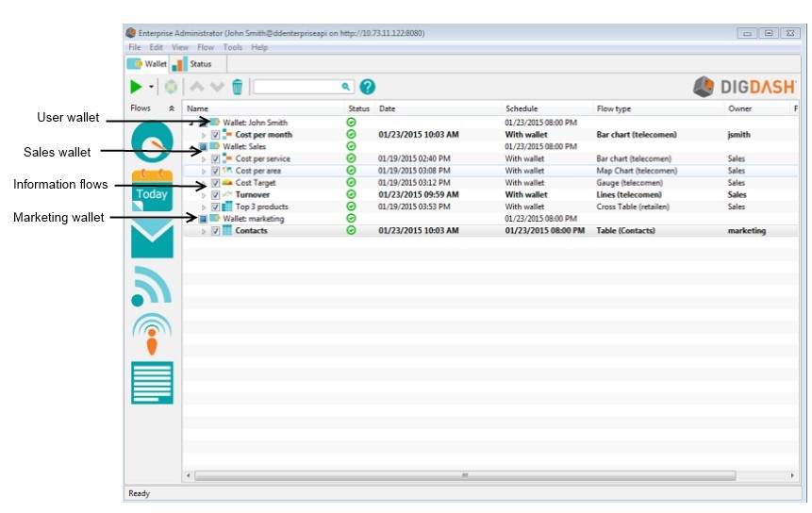
Task: Open the View menu
Action: [180, 47]
